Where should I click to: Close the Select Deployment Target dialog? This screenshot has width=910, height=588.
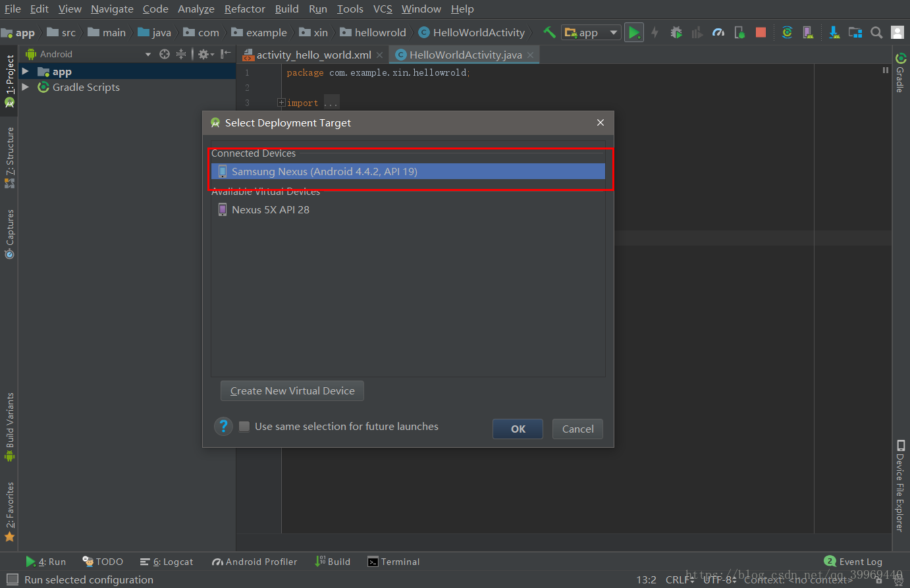601,122
